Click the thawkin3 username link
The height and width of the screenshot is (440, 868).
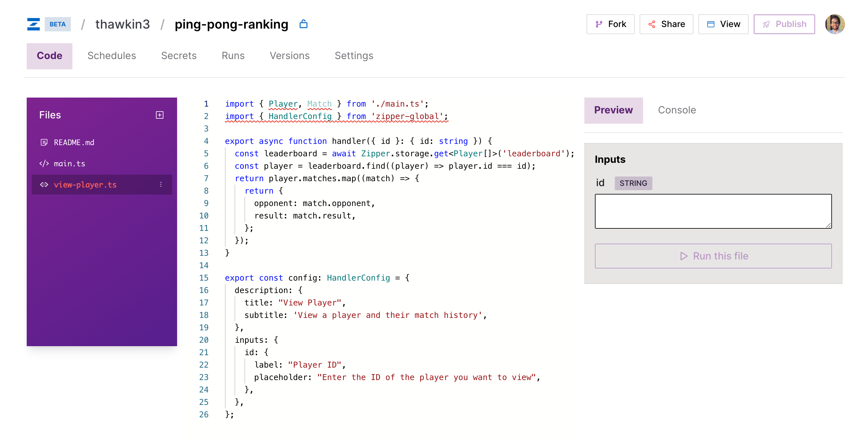tap(122, 24)
